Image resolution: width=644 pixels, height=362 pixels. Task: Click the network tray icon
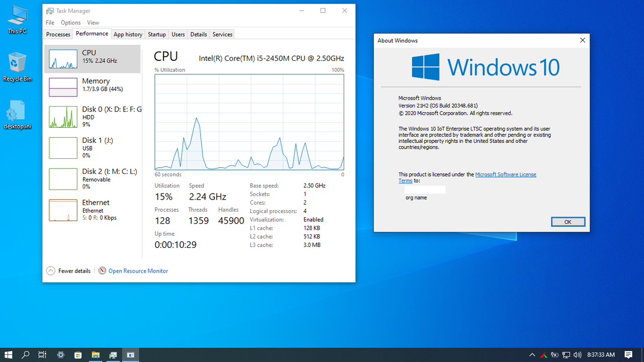[x=566, y=355]
